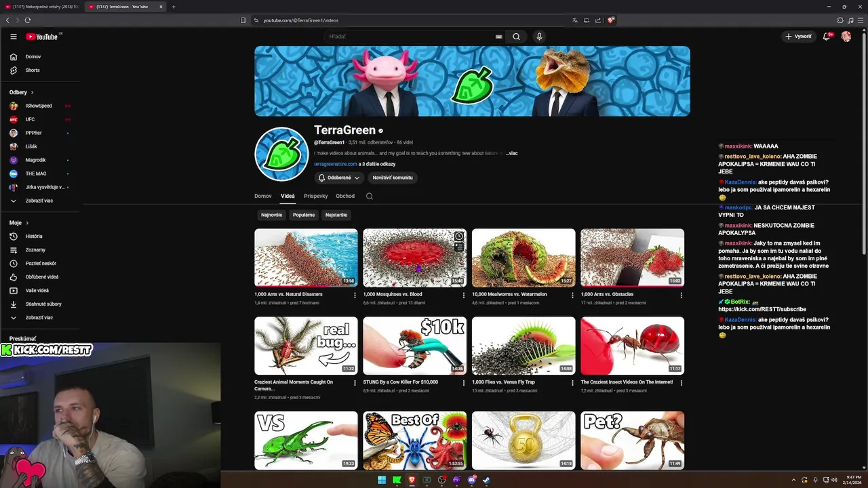This screenshot has width=868, height=488.
Task: Select the Videá channel tab
Action: click(288, 196)
